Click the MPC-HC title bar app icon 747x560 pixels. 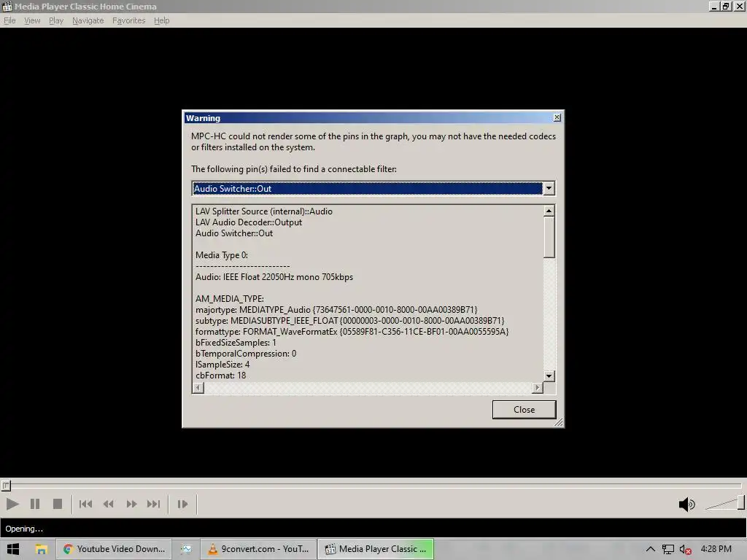pyautogui.click(x=7, y=6)
